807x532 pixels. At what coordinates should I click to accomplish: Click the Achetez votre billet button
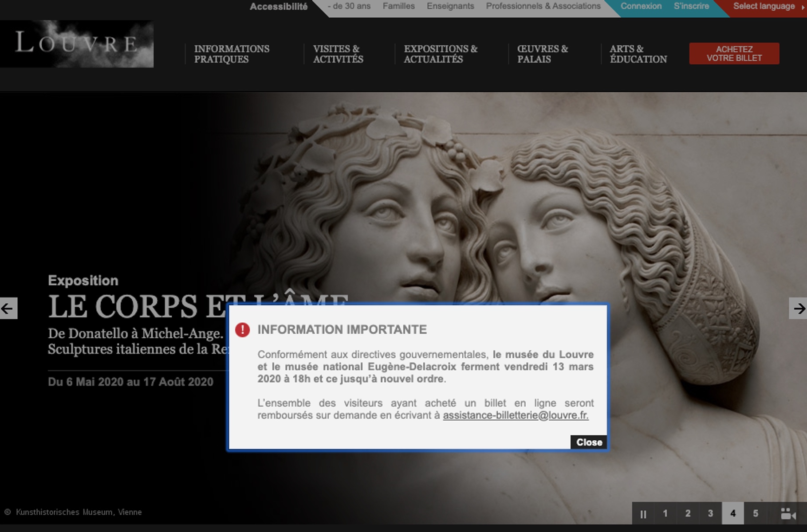[x=734, y=54]
